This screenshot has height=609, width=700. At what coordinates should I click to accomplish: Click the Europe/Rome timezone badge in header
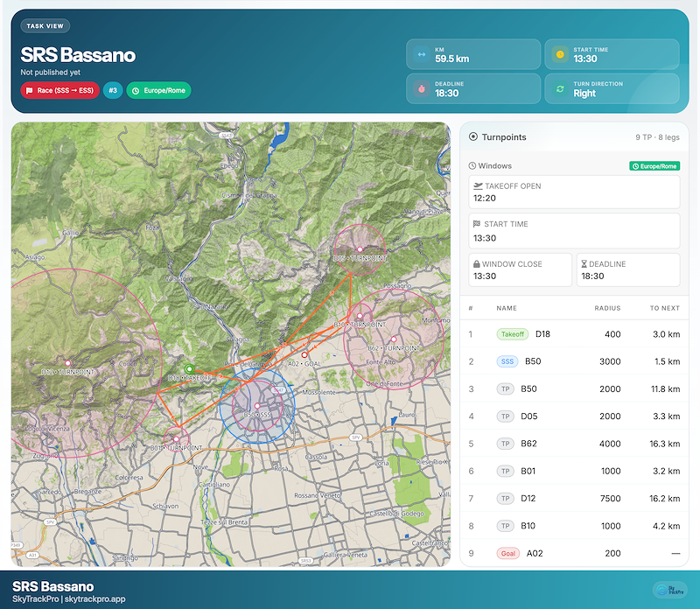point(159,91)
